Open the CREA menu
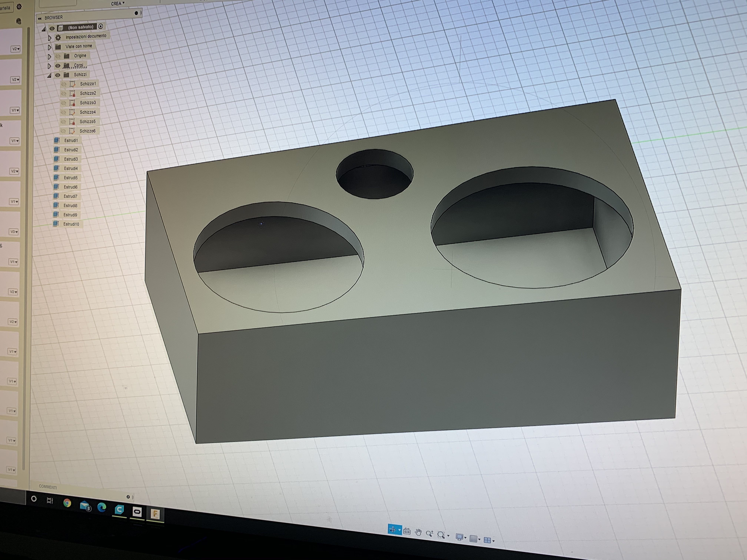747x560 pixels. pyautogui.click(x=118, y=3)
